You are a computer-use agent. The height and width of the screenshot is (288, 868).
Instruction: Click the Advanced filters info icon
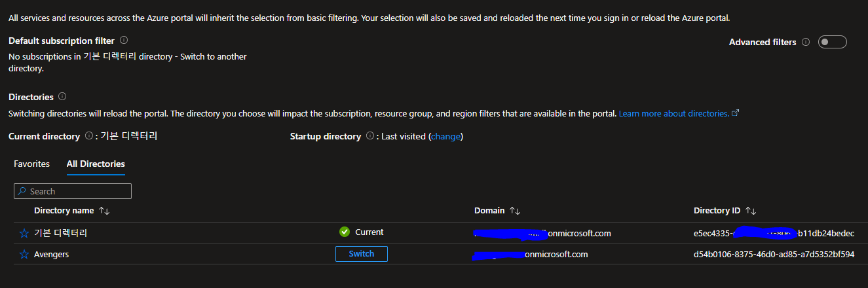coord(806,42)
